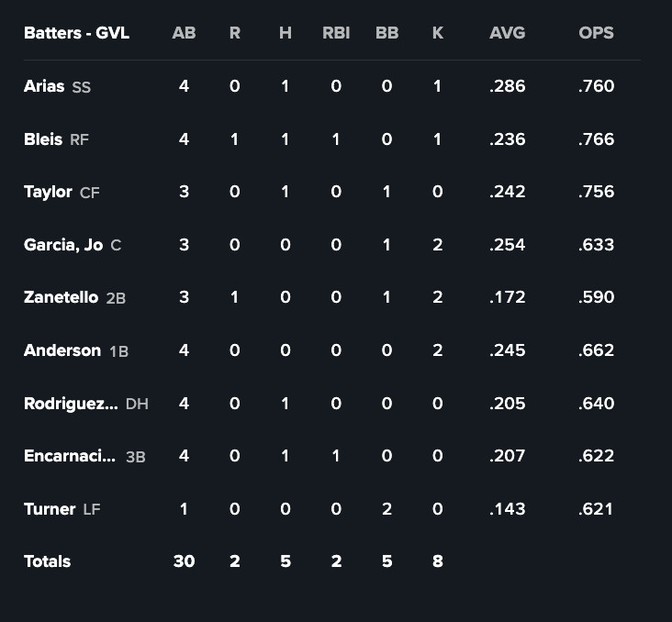Select Turner's .621 OPS value
This screenshot has width=672, height=622.
click(596, 509)
